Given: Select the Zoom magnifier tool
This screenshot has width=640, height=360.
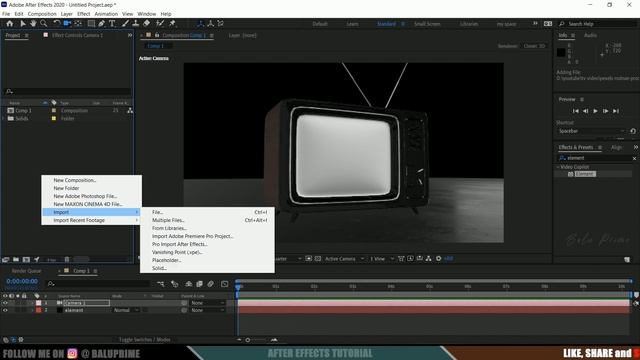Looking at the screenshot, I should point(43,24).
